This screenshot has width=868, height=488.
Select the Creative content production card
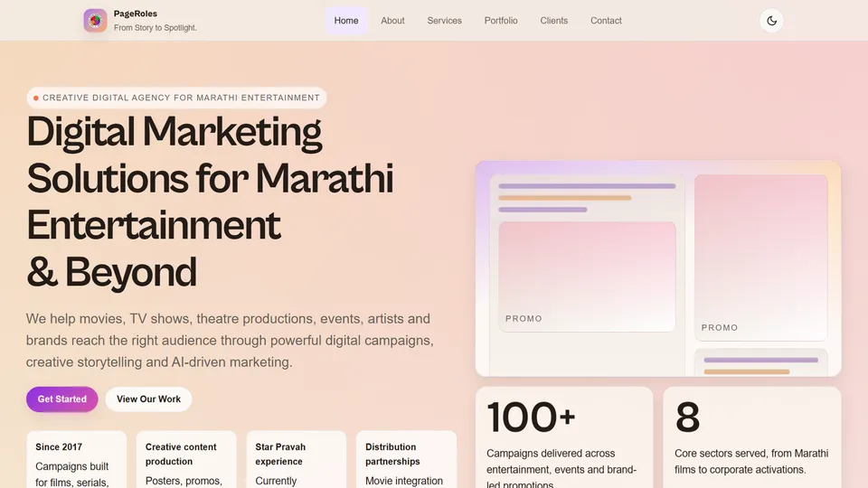[186, 460]
